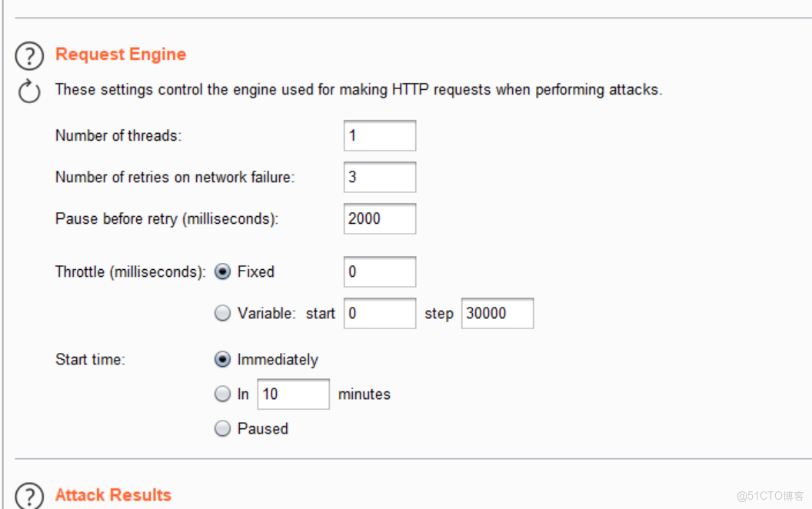
Task: Focus retries on network failure field
Action: point(379,177)
